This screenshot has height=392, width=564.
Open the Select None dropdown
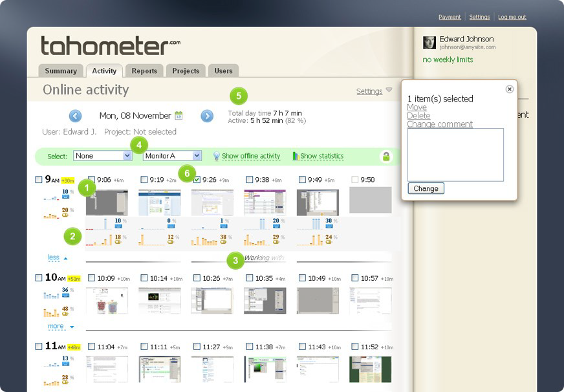coord(103,156)
